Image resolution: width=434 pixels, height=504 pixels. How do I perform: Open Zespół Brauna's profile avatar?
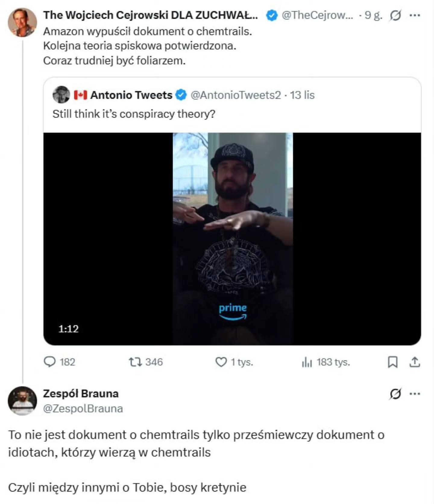tap(22, 401)
